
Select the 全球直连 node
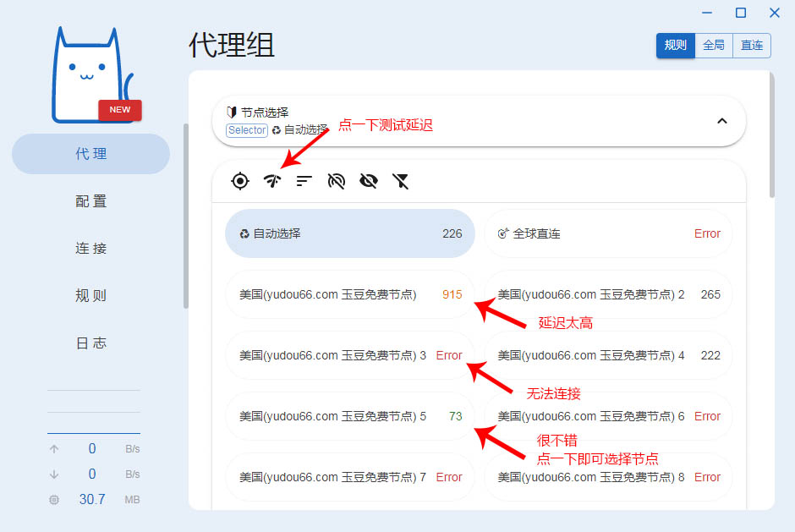608,233
